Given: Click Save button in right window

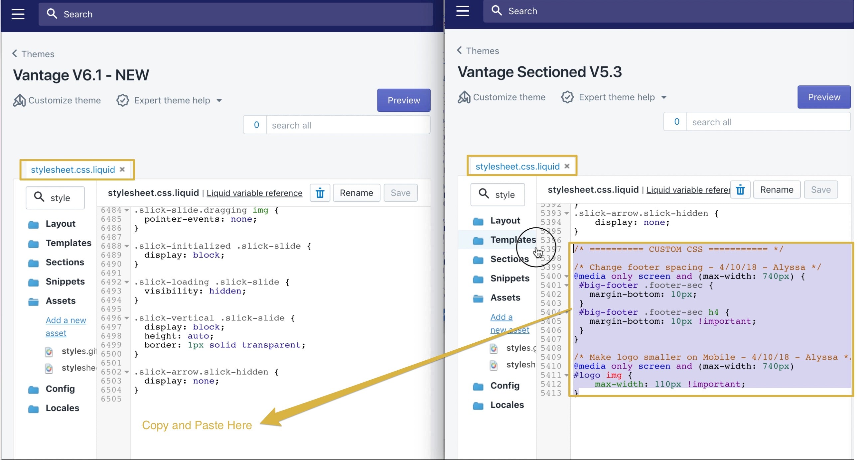Looking at the screenshot, I should [x=820, y=189].
